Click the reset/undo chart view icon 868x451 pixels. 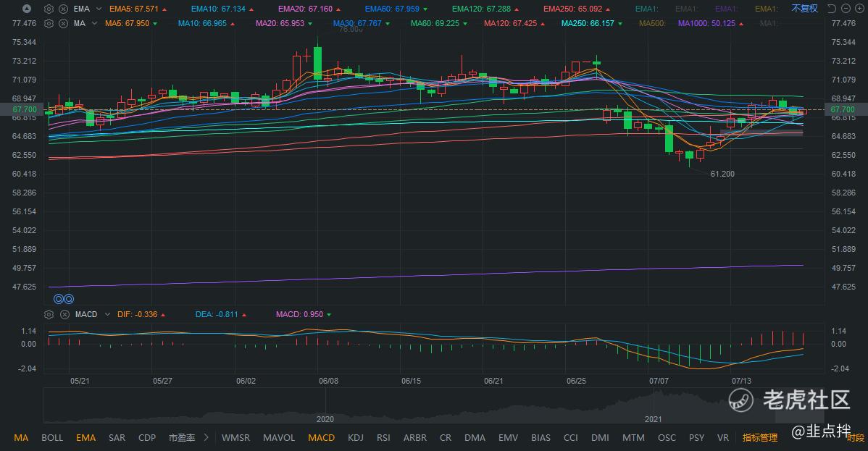(x=832, y=9)
